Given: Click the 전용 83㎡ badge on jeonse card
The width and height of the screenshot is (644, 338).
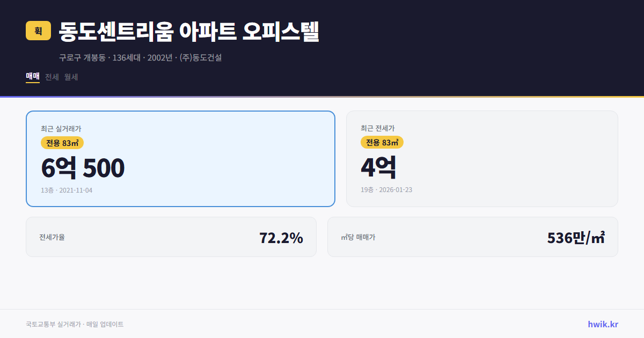Looking at the screenshot, I should 382,143.
